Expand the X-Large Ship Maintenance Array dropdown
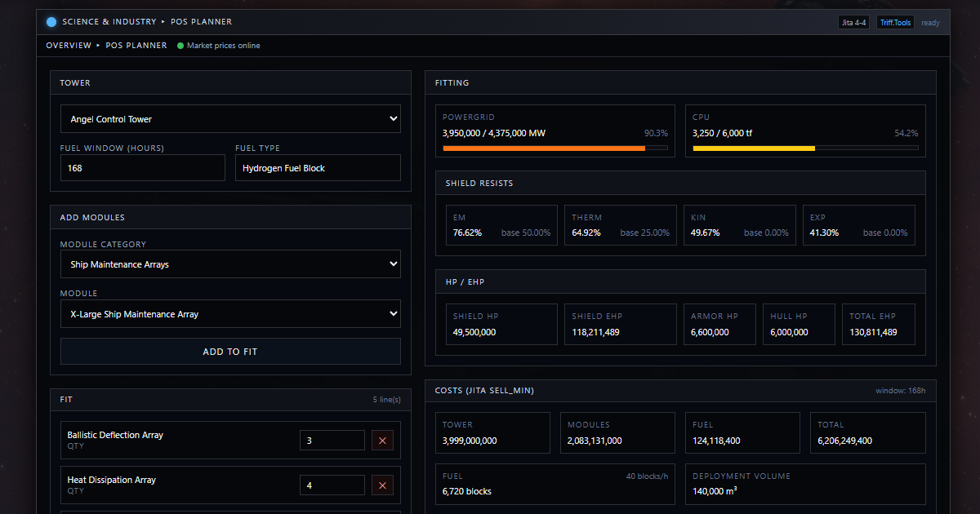This screenshot has width=980, height=514. coord(230,314)
